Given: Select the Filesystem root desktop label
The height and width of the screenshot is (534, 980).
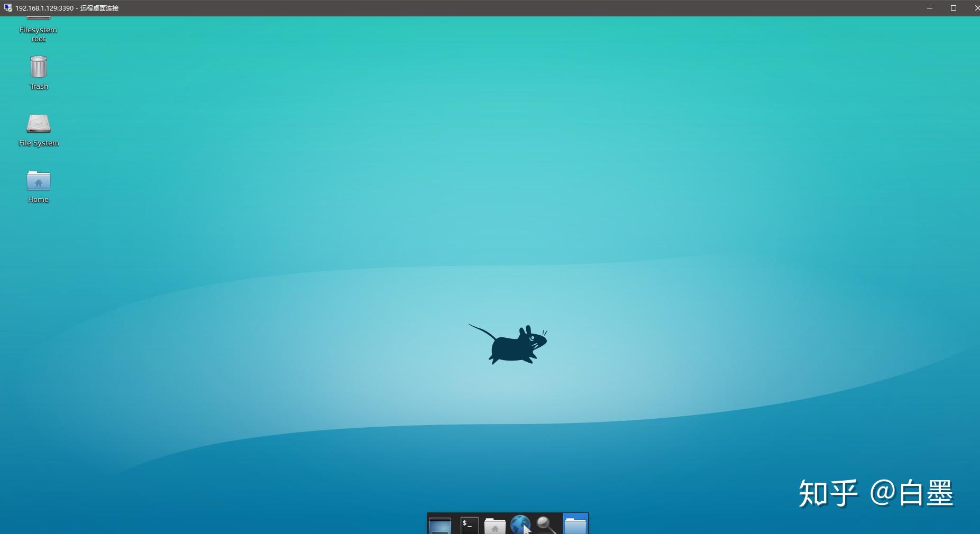Looking at the screenshot, I should pyautogui.click(x=38, y=34).
